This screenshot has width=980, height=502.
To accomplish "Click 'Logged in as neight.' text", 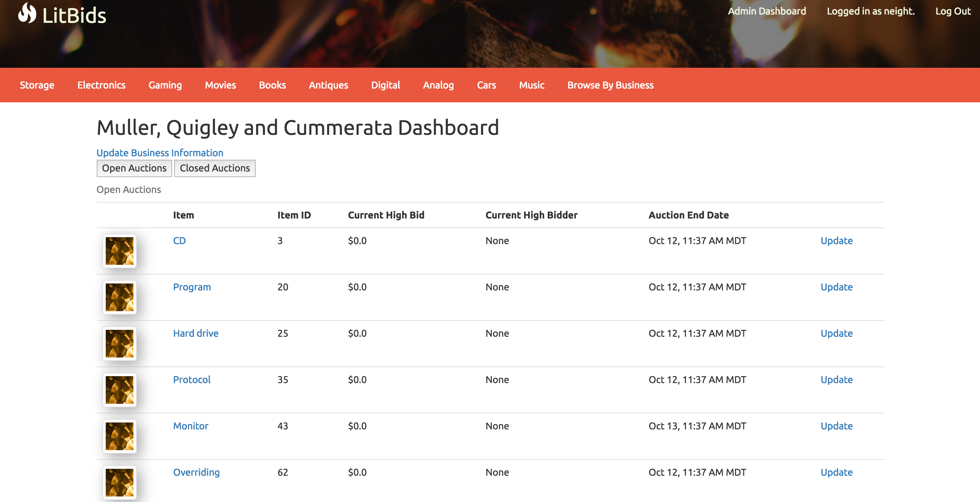I will [x=870, y=11].
